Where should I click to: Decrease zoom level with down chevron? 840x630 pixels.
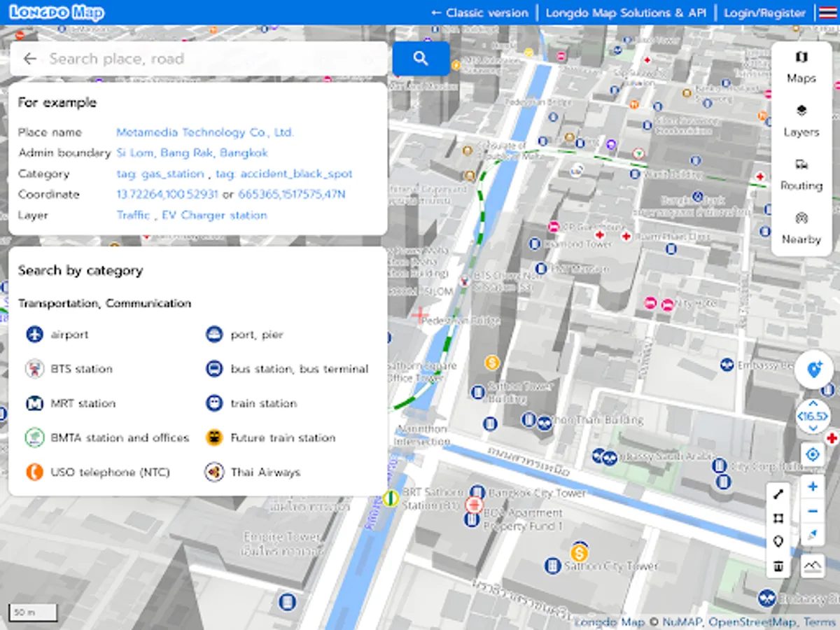813,428
